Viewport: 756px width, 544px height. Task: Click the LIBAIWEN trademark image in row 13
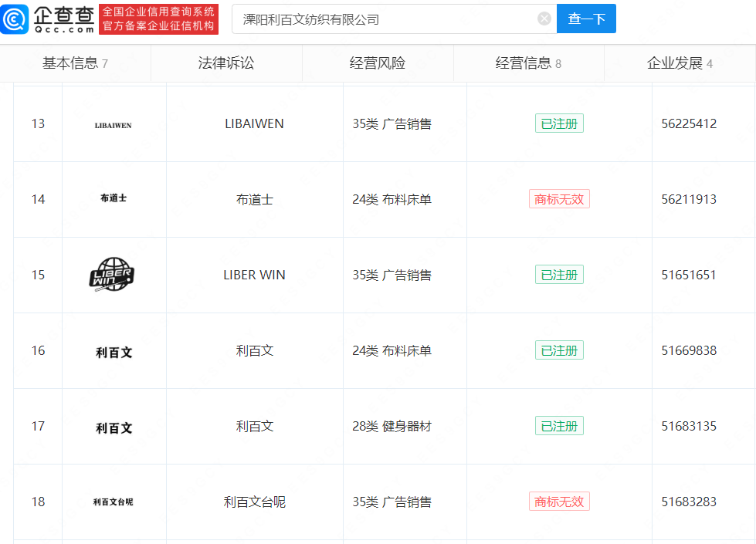pos(114,123)
